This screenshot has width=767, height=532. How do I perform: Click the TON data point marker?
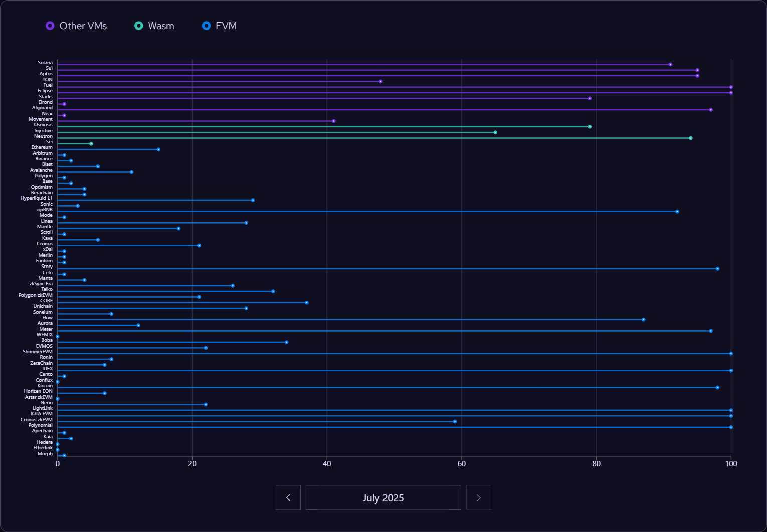click(381, 81)
